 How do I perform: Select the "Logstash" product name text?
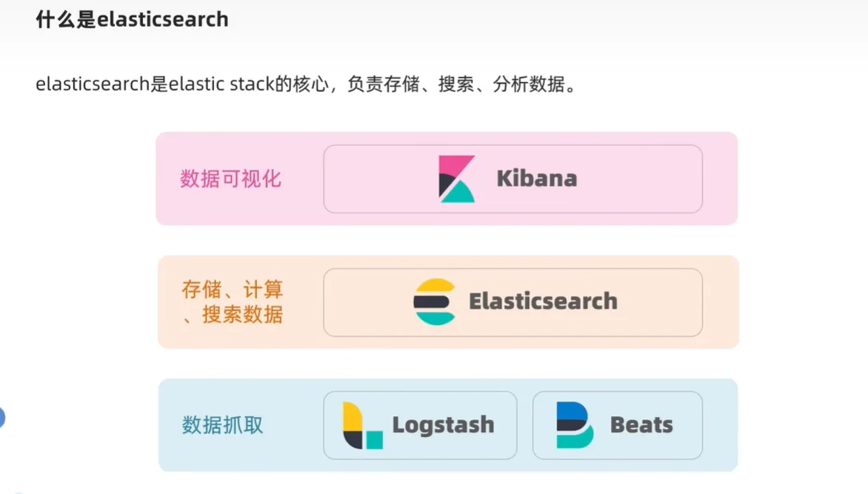(x=443, y=425)
